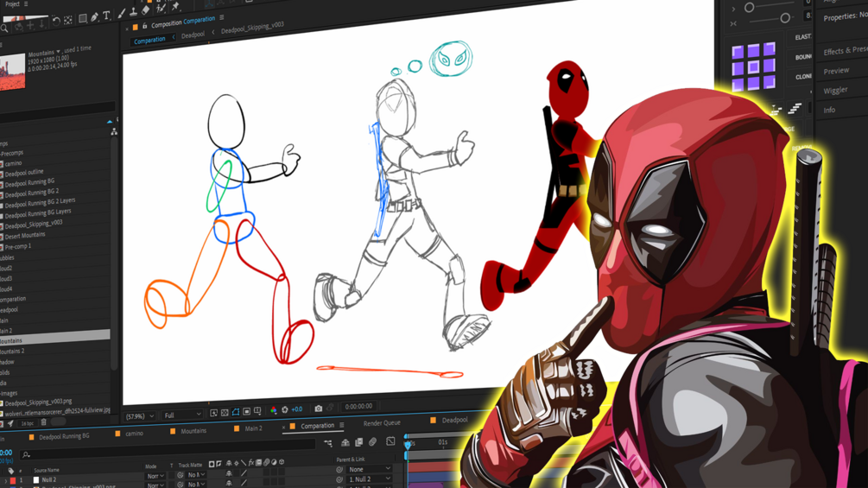Select the Pen tool

(x=94, y=17)
